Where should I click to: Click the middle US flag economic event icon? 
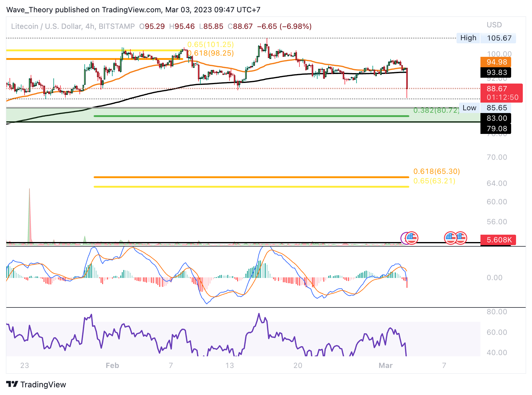tap(450, 238)
